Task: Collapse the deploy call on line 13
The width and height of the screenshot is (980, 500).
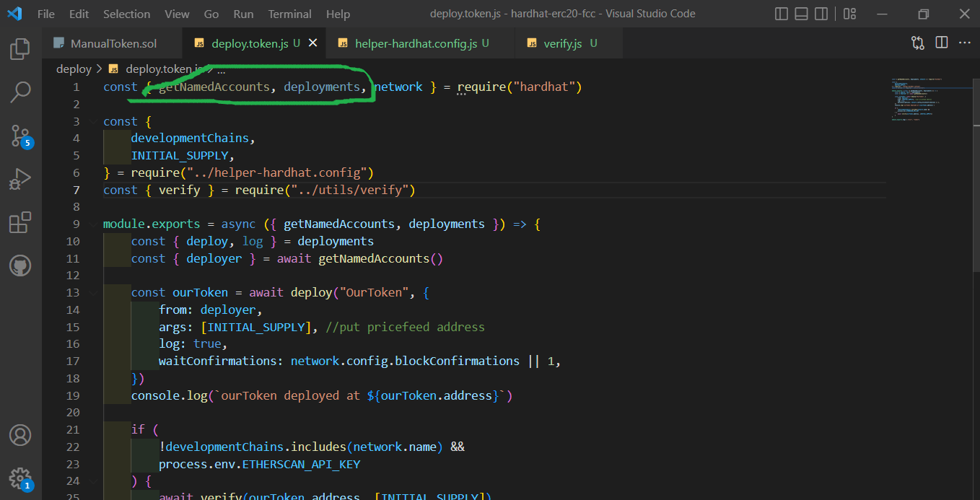Action: (93, 292)
